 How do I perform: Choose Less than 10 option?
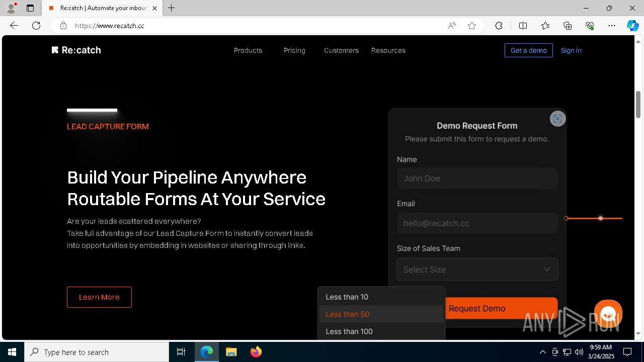click(x=381, y=297)
